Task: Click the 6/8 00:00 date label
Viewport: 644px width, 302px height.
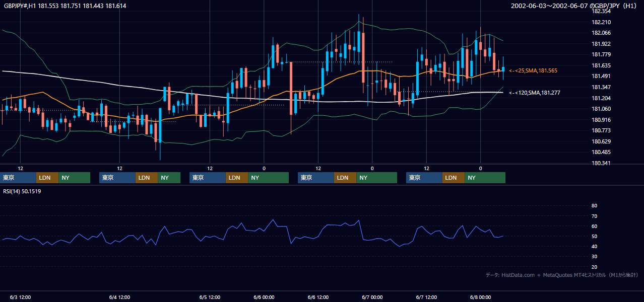Action: coord(480,297)
